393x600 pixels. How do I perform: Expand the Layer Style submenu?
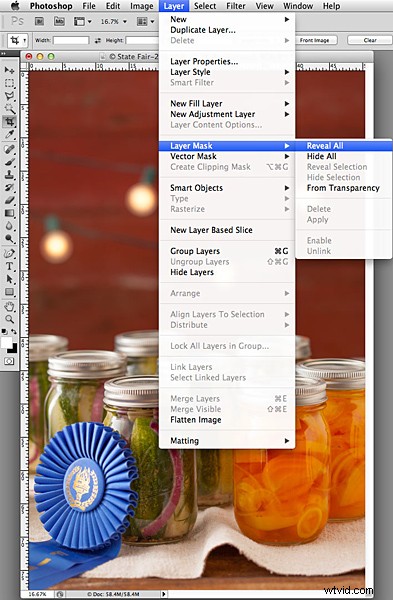pyautogui.click(x=287, y=72)
